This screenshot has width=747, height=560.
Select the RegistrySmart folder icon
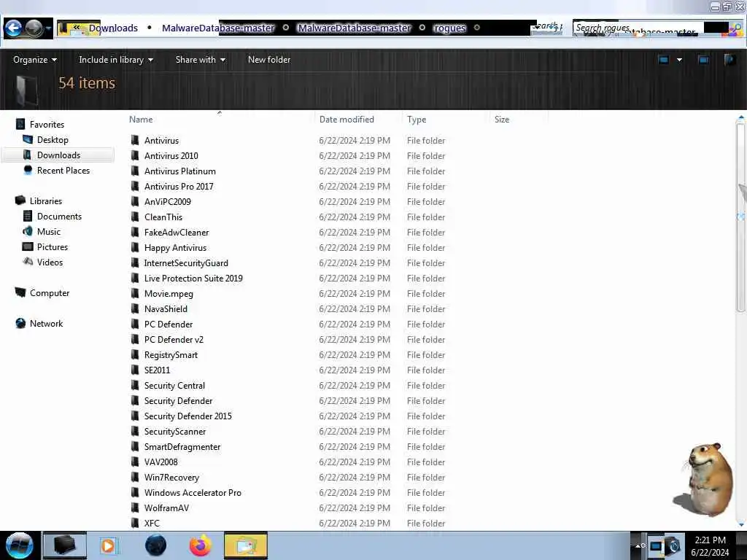pyautogui.click(x=135, y=355)
